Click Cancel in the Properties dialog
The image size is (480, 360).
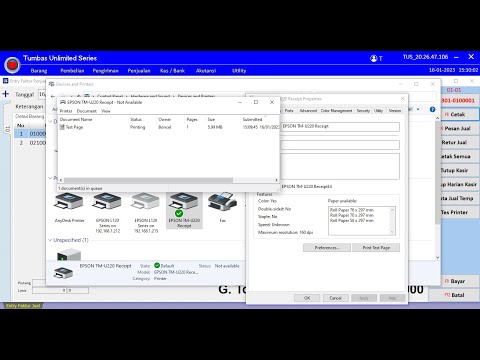tap(336, 298)
